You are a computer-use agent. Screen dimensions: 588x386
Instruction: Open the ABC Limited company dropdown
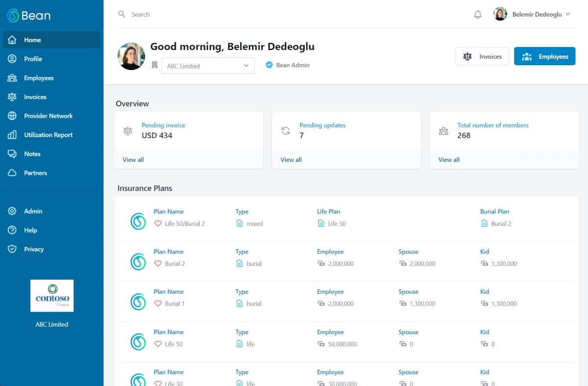coord(208,66)
